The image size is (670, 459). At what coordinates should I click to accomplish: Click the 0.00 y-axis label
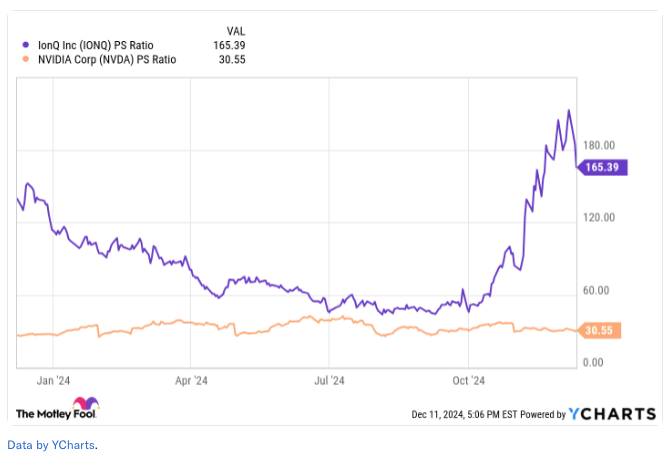click(593, 362)
